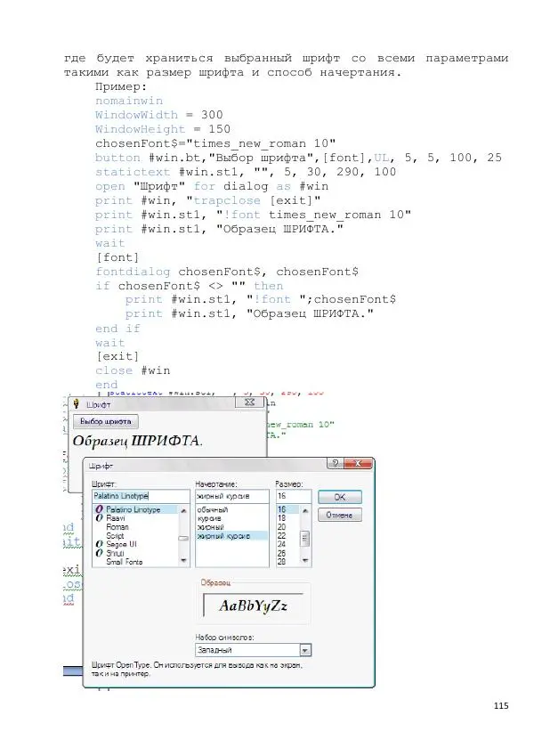The height and width of the screenshot is (756, 534).
Task: Click the Шрифт font name input field
Action: [x=140, y=496]
